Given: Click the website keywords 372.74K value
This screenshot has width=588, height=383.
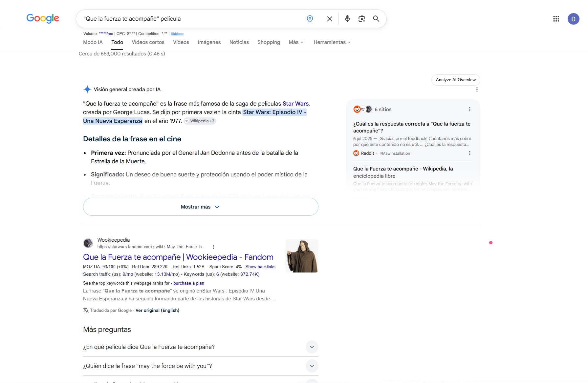Looking at the screenshot, I should click(249, 274).
